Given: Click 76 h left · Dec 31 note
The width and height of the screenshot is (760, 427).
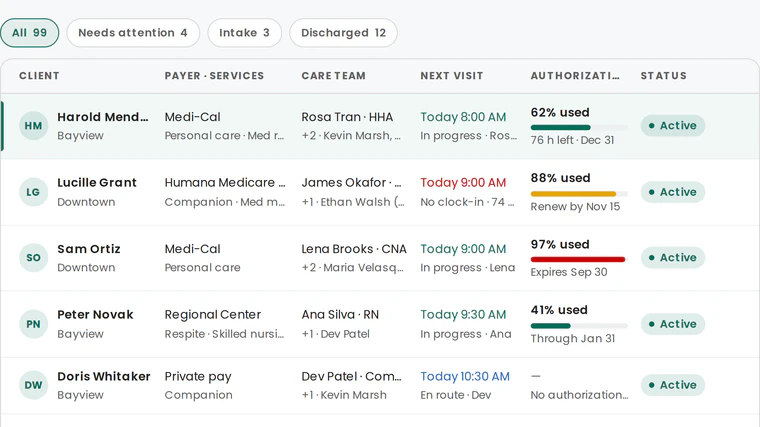Looking at the screenshot, I should click(572, 141).
